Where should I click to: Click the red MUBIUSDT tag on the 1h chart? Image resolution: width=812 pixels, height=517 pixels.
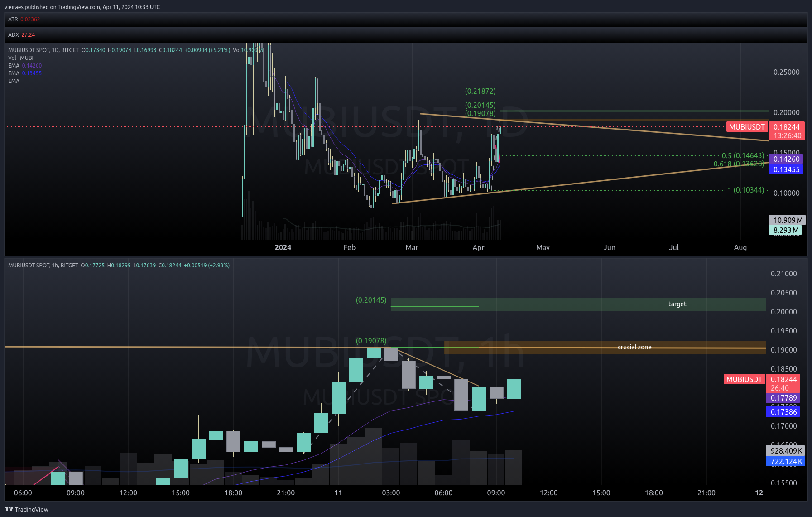click(745, 379)
